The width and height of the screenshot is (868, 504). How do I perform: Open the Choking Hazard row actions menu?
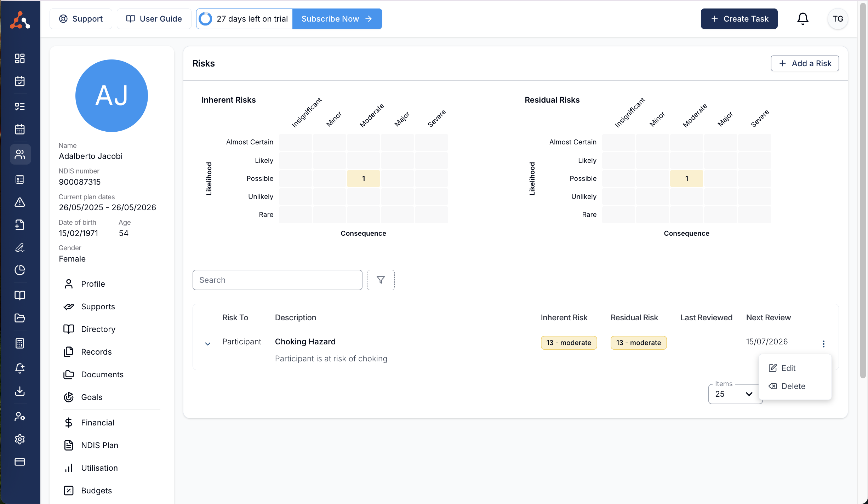(x=823, y=344)
